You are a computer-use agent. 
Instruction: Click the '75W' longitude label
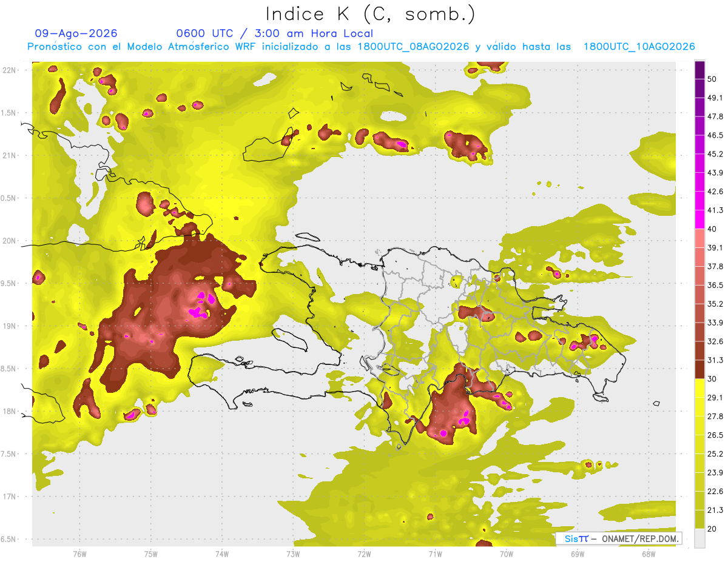(x=150, y=554)
